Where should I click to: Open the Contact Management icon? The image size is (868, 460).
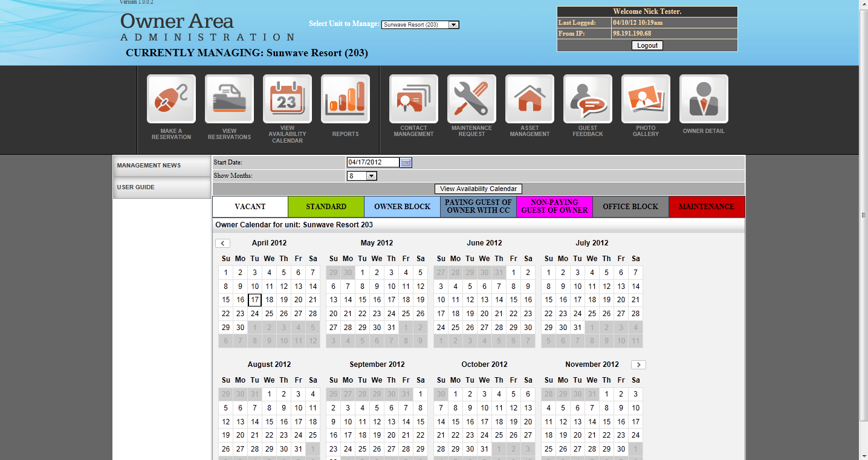(413, 99)
